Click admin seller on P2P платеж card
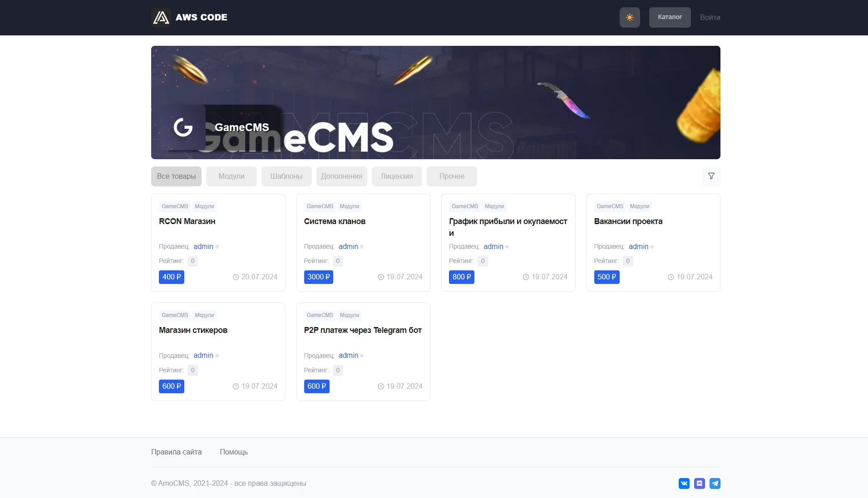Screen dimensions: 868x498 (x=348, y=355)
